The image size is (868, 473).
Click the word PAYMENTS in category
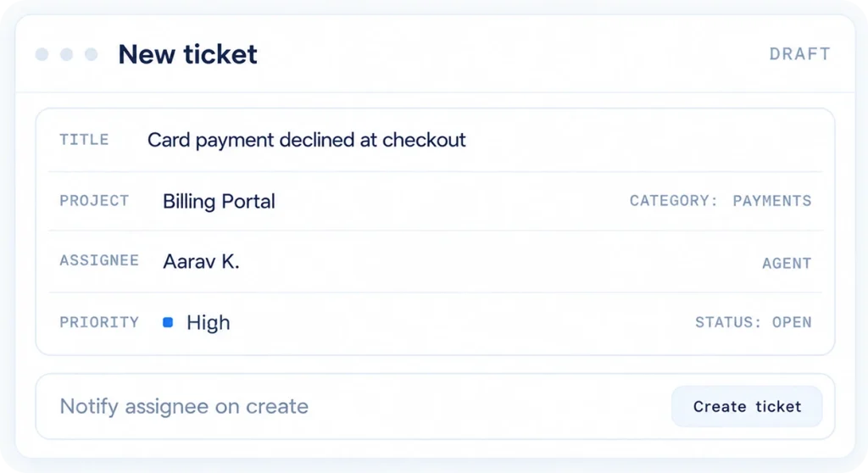[x=772, y=201]
